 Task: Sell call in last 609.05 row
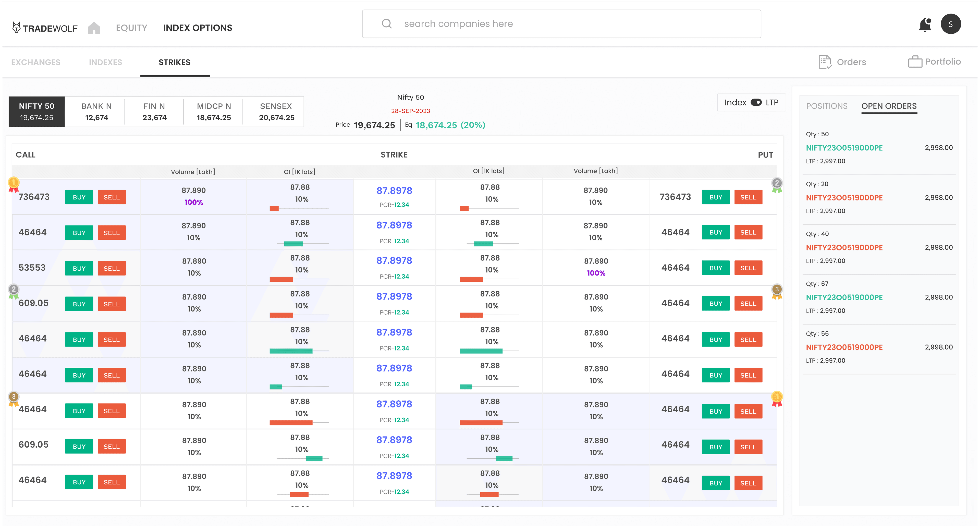[x=112, y=446]
